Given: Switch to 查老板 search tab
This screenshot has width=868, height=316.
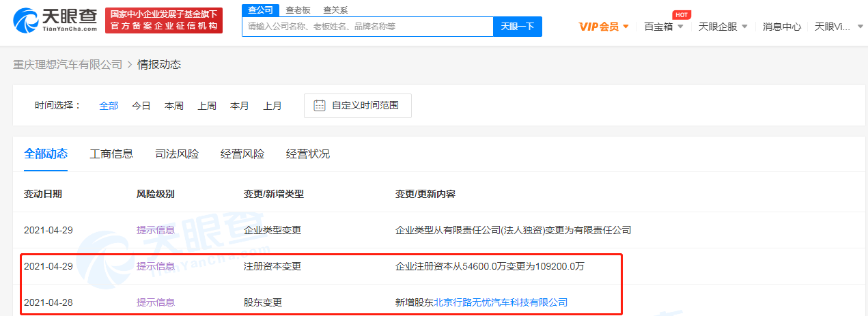Looking at the screenshot, I should pyautogui.click(x=298, y=10).
